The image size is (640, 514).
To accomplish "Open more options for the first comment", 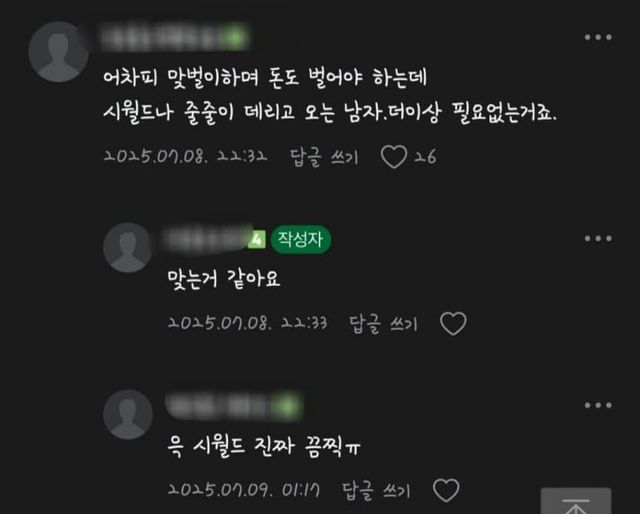I will point(598,37).
